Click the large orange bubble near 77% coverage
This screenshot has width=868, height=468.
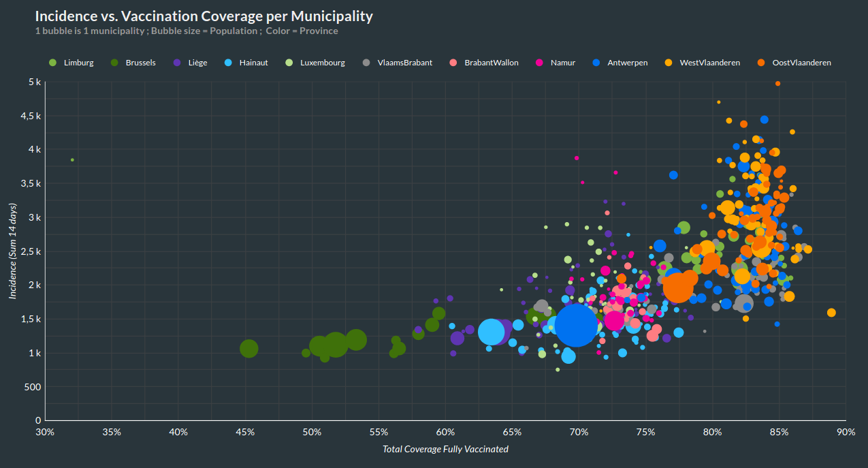pos(677,287)
